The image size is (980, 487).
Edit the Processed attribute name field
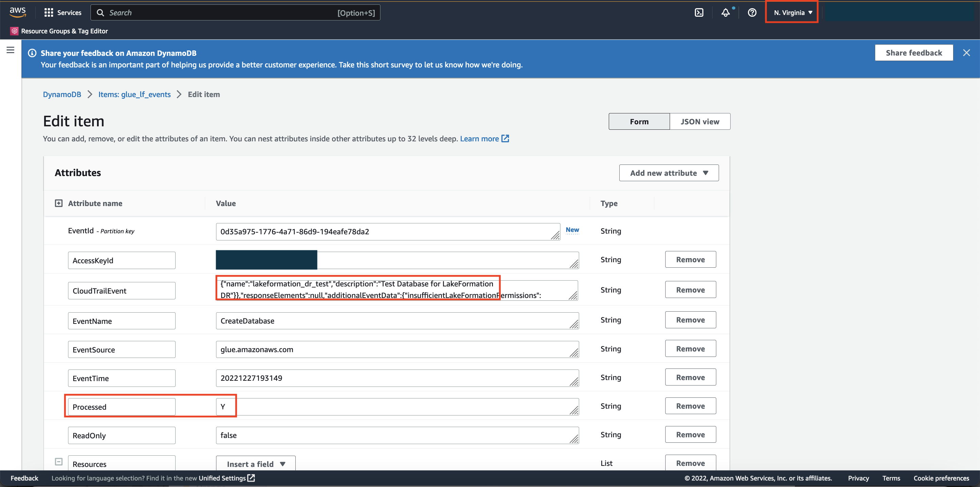click(x=122, y=407)
